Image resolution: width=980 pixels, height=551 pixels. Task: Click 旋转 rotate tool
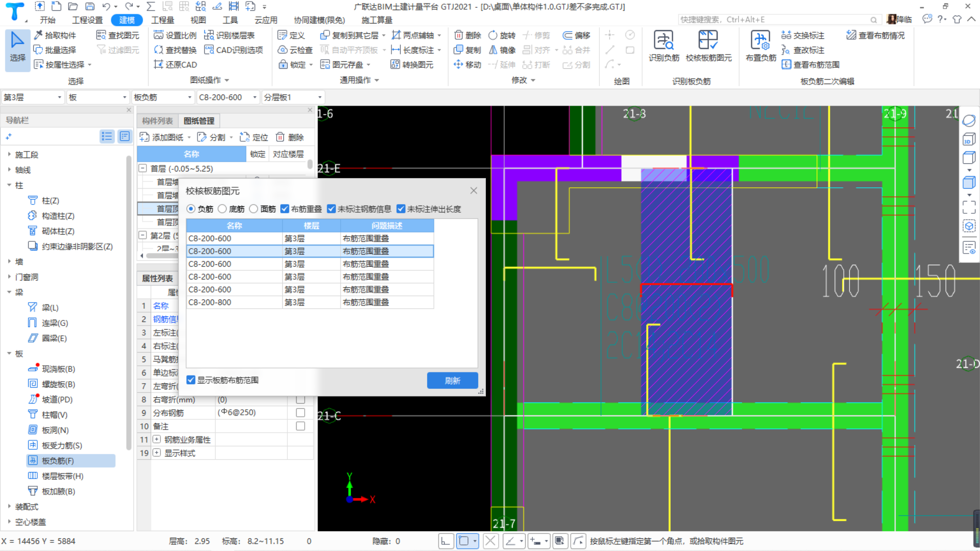pos(502,35)
